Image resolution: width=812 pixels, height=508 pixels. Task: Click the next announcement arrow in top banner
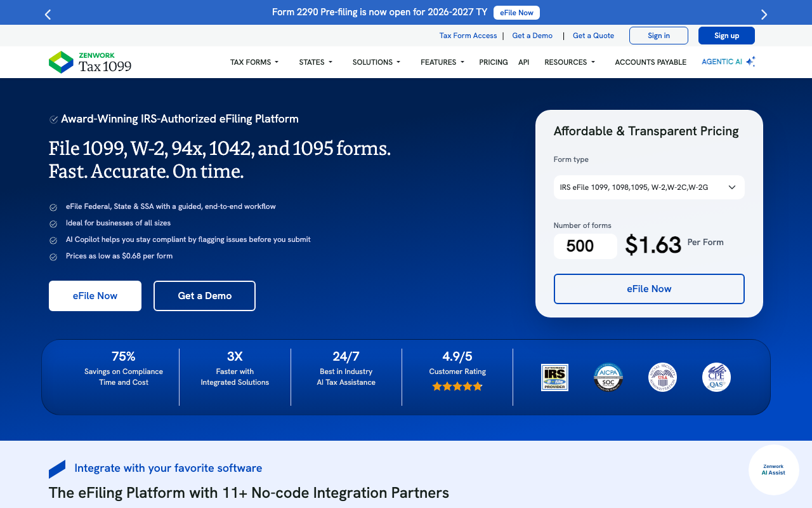click(x=764, y=14)
